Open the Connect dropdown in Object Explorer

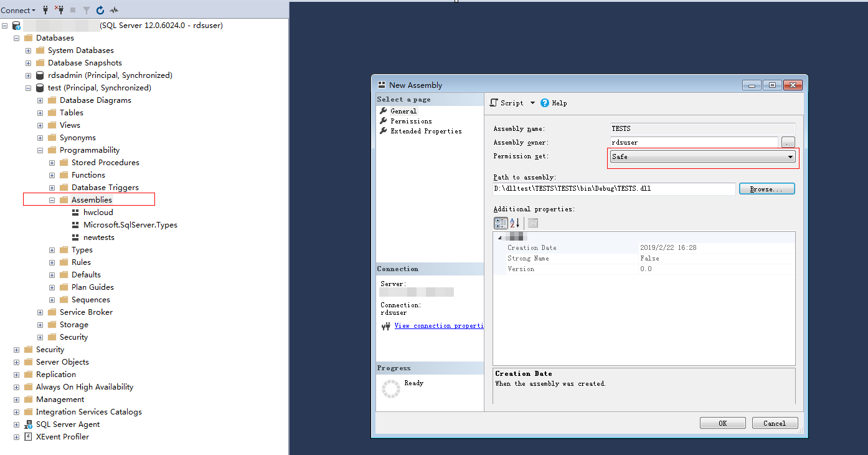(x=18, y=10)
